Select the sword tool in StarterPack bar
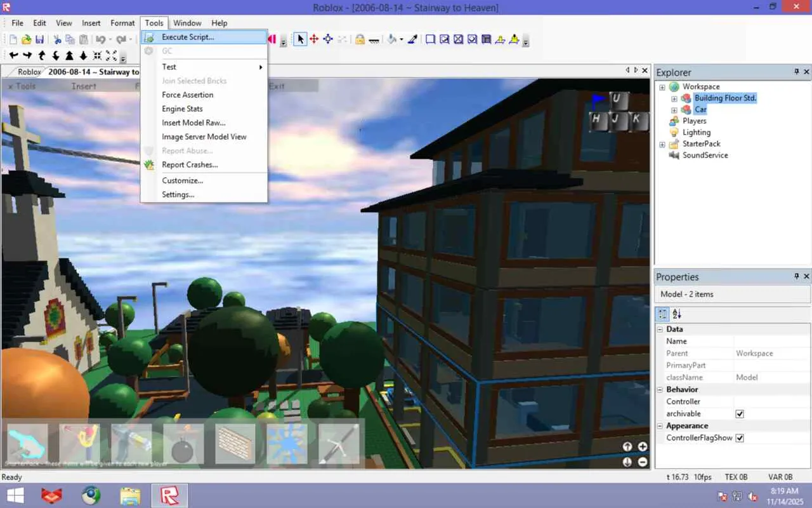The image size is (812, 508). [339, 444]
